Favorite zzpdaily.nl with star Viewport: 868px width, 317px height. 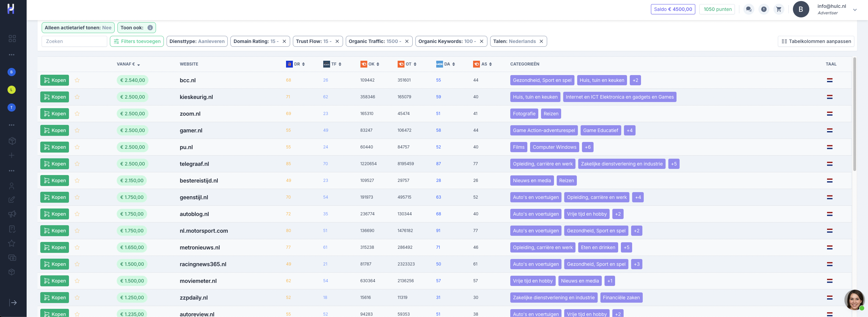pos(77,298)
